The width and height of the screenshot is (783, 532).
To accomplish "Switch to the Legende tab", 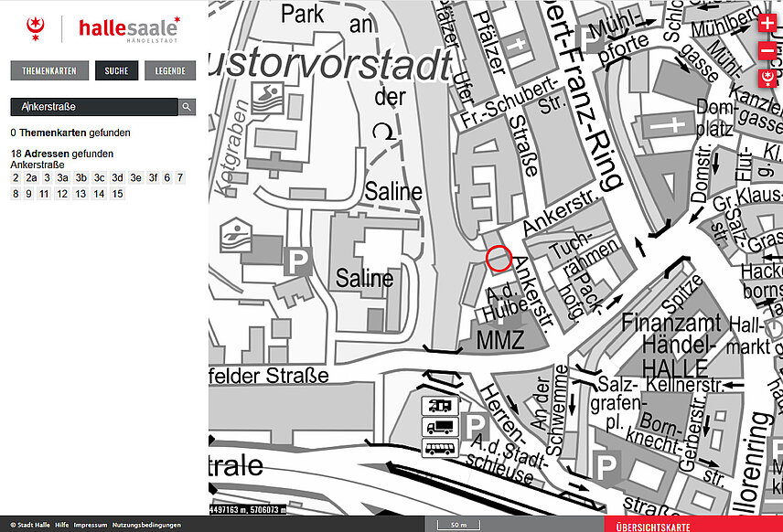I will coord(170,71).
